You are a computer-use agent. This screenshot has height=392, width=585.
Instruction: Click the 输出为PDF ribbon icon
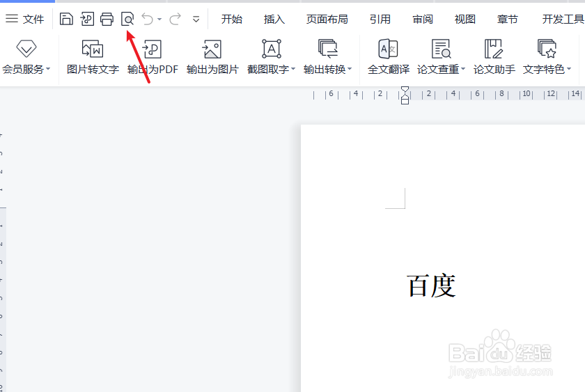coord(153,49)
